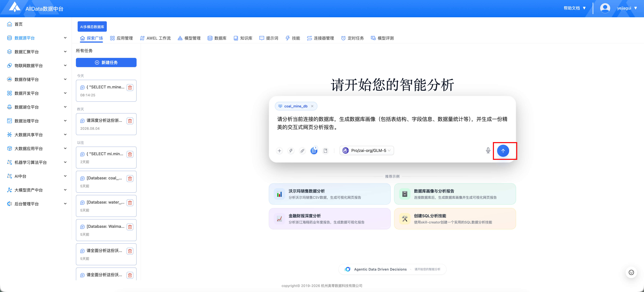Switch to 技能 tab
The height and width of the screenshot is (292, 644).
pos(293,38)
